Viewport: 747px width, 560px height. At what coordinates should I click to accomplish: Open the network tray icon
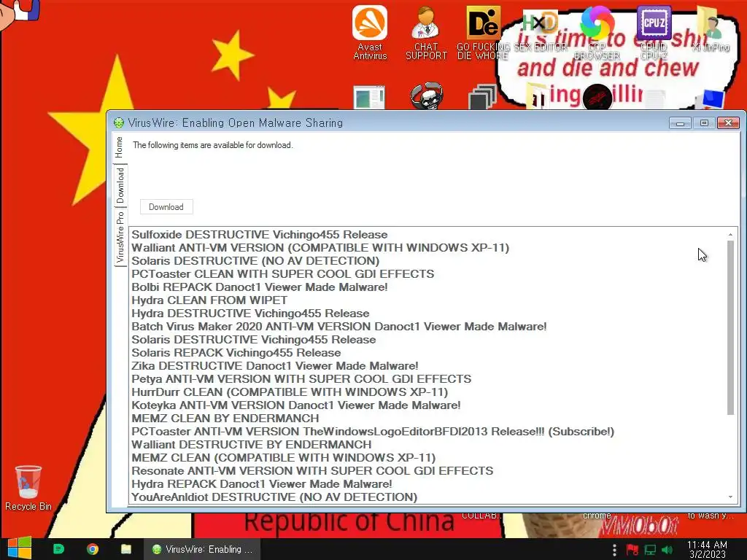pos(650,550)
